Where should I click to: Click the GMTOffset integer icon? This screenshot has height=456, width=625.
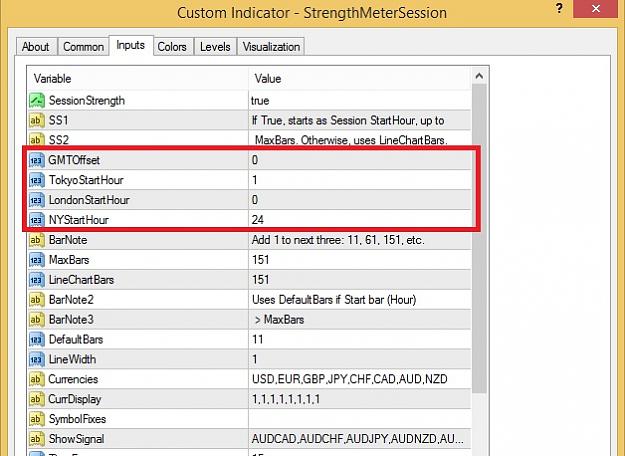pyautogui.click(x=36, y=160)
